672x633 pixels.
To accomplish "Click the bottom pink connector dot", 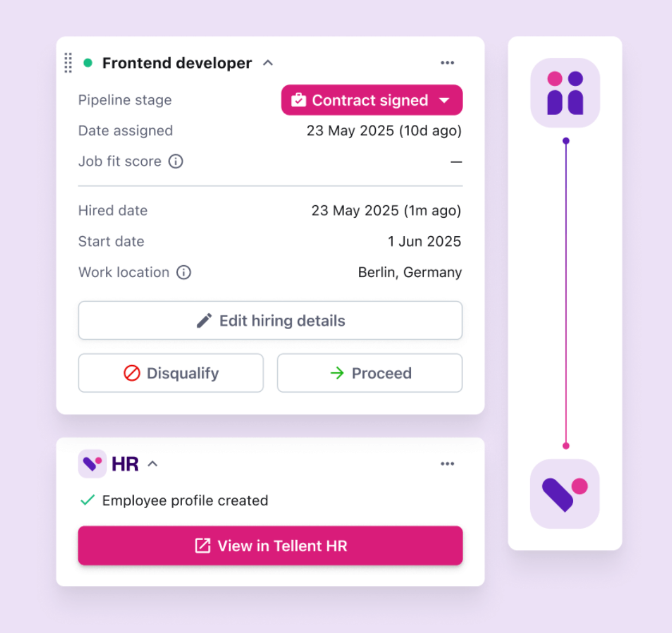I will 566,446.
